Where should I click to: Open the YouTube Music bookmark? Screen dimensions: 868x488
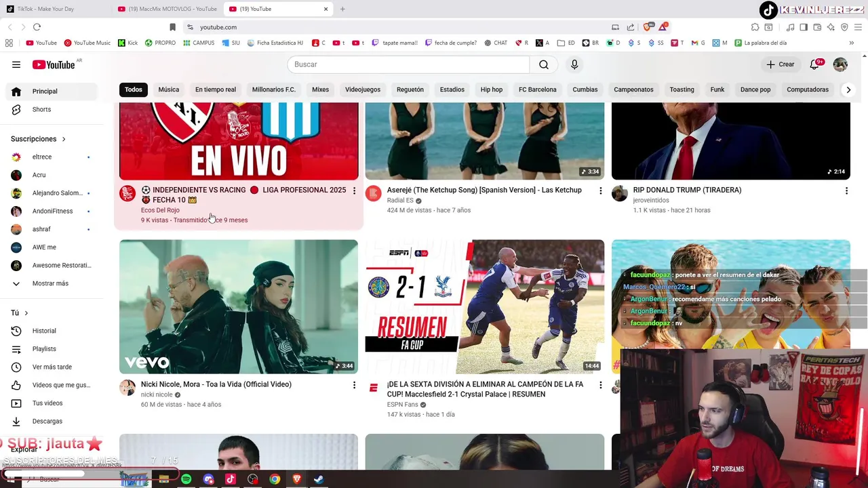tap(87, 43)
